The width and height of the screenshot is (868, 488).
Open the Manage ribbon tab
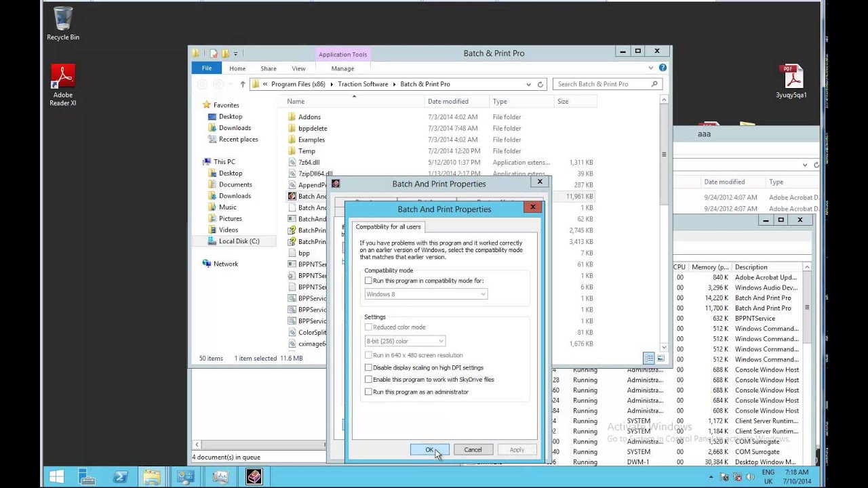342,68
